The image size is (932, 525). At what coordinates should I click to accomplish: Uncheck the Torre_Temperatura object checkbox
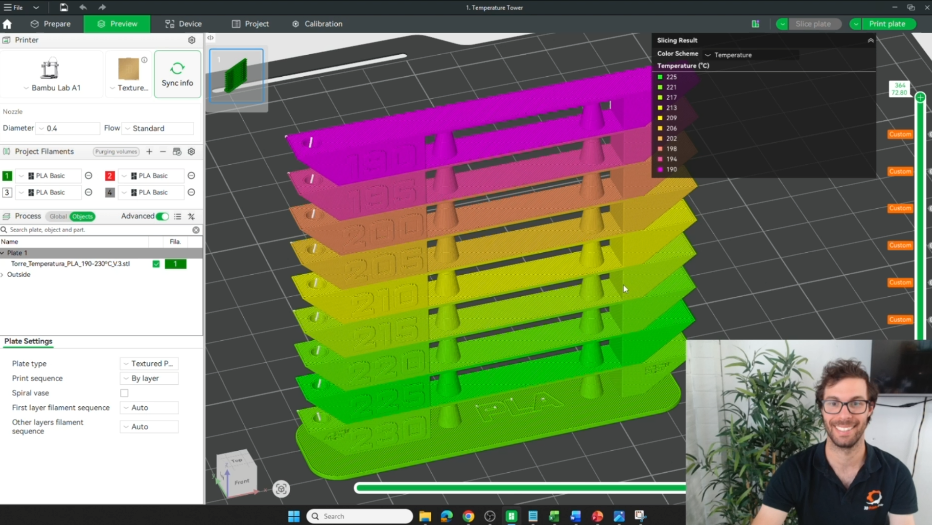(156, 264)
